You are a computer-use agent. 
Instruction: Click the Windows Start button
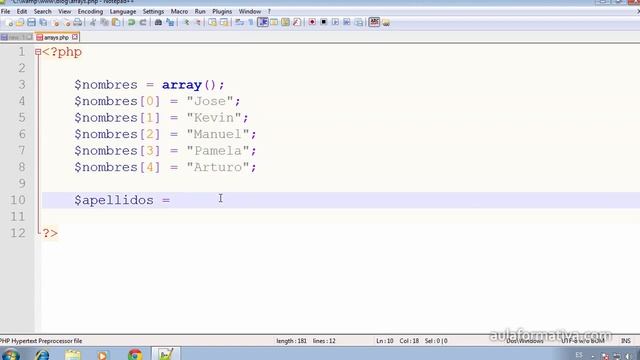(x=10, y=354)
